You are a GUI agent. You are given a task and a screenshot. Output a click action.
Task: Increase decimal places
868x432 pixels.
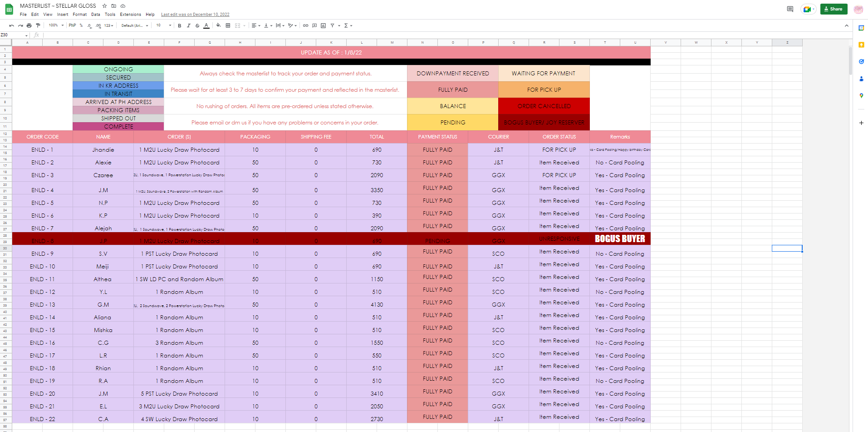pyautogui.click(x=98, y=25)
